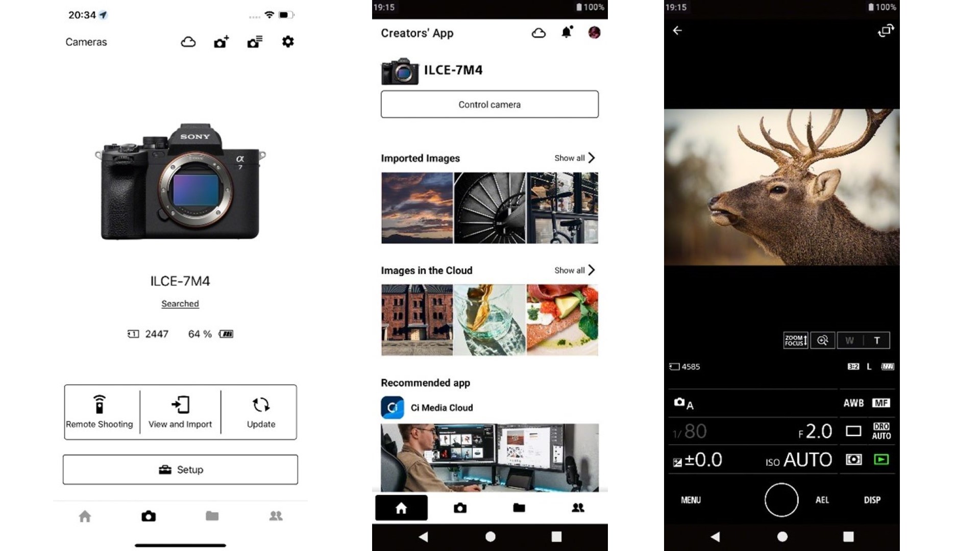The width and height of the screenshot is (980, 551).
Task: Open the camera list icon in Cameras header
Action: 255,42
